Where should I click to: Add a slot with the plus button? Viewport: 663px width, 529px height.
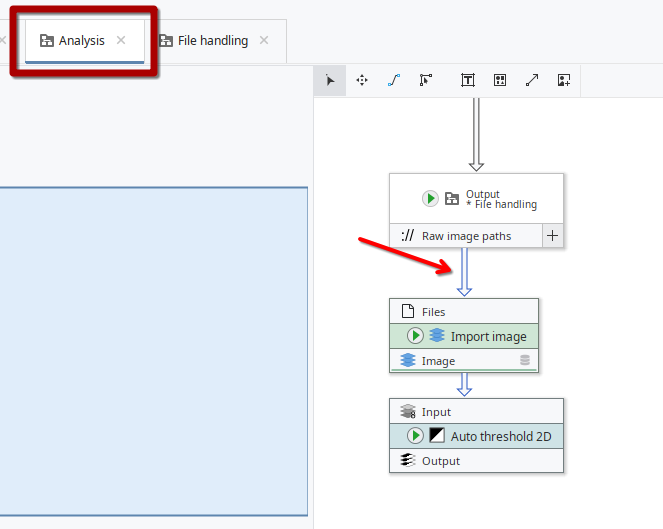tap(552, 236)
